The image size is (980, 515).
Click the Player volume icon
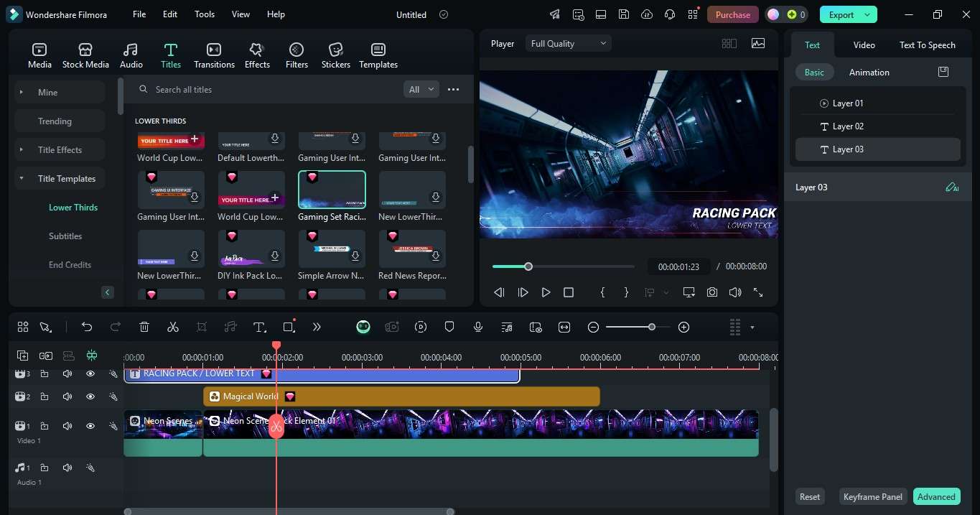[x=735, y=292]
